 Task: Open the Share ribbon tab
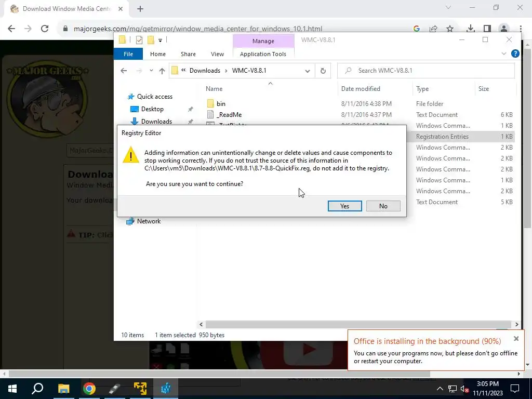(188, 54)
